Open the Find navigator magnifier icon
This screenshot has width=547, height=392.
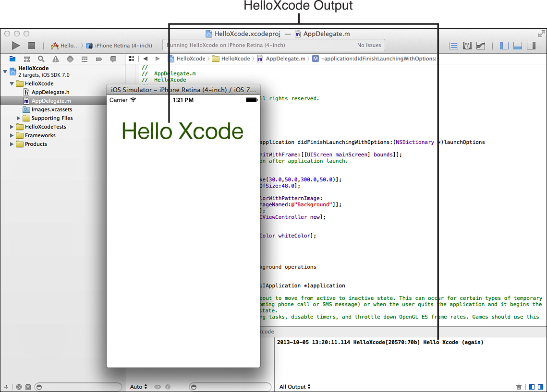pos(41,59)
